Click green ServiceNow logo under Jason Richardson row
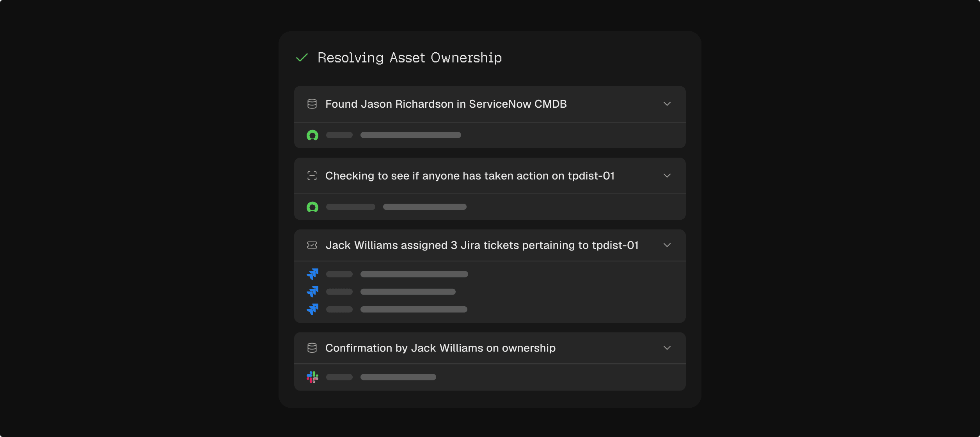 [x=312, y=135]
